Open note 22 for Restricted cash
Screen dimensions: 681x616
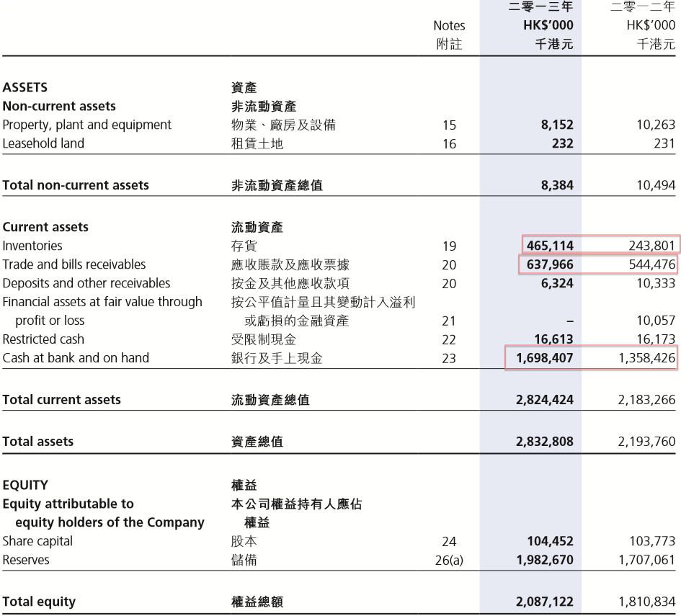pos(449,339)
